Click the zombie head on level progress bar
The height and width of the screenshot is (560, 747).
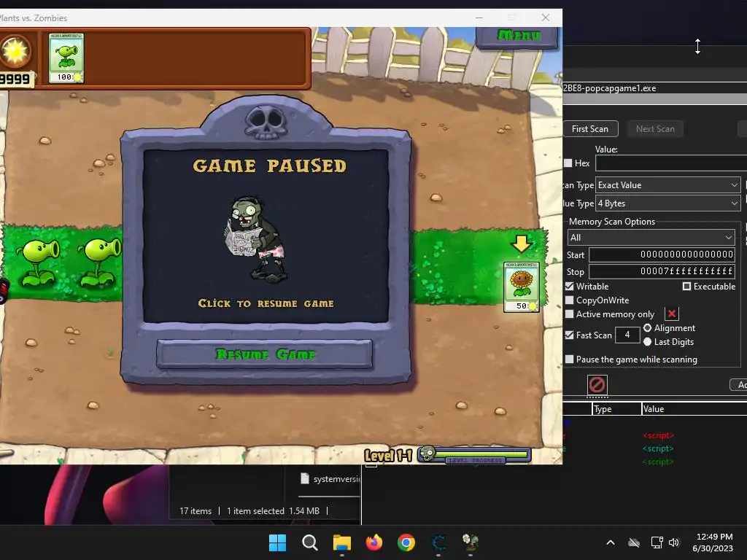point(427,454)
